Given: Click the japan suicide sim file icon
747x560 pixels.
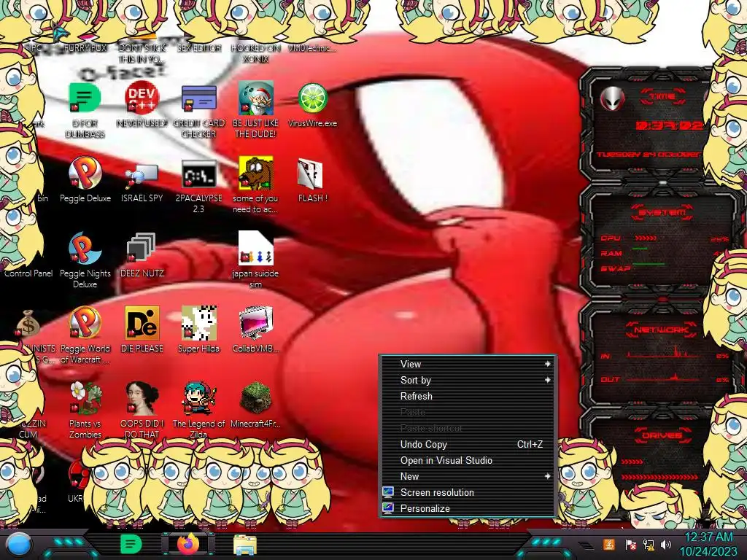Looking at the screenshot, I should 256,249.
